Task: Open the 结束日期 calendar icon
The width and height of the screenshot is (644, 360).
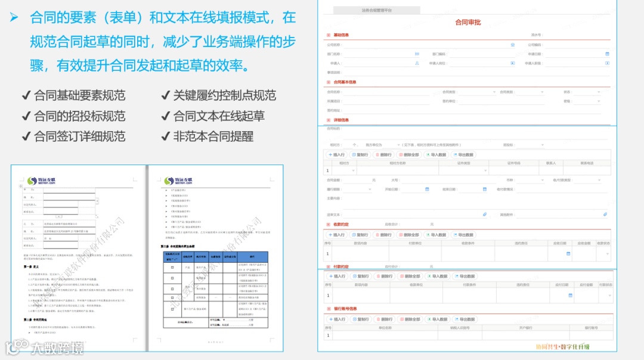Action: click(x=485, y=189)
